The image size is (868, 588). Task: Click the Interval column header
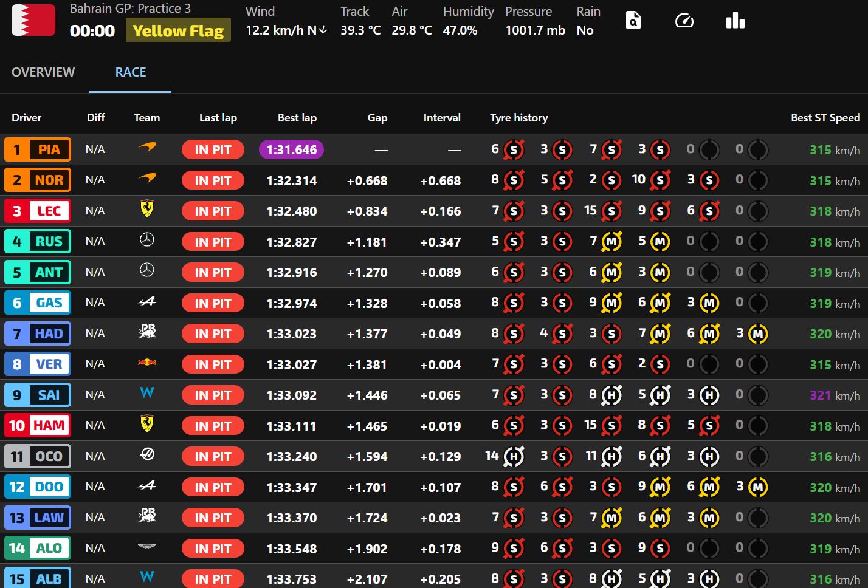pyautogui.click(x=442, y=118)
